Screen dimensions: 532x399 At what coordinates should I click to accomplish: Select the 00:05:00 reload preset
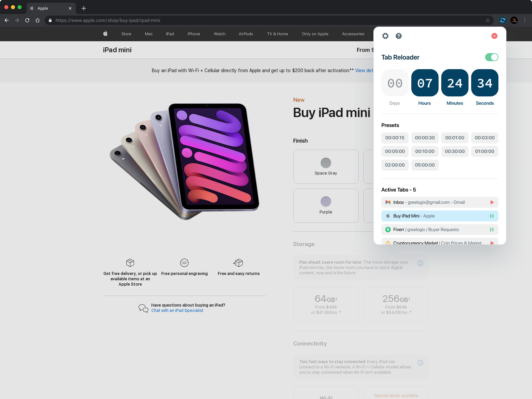point(395,151)
